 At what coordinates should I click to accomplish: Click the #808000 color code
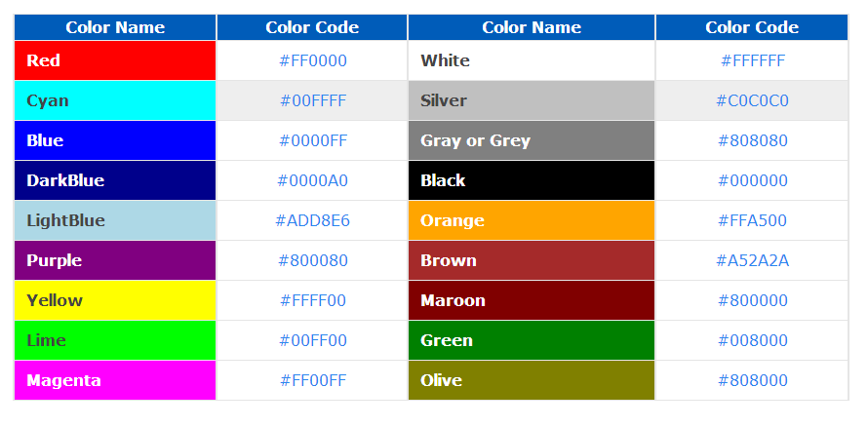pyautogui.click(x=752, y=380)
